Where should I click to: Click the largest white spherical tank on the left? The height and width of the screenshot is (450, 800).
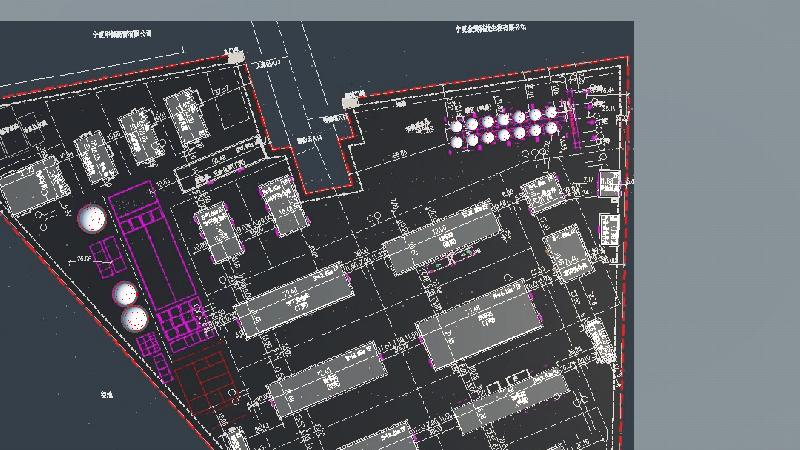[92, 219]
